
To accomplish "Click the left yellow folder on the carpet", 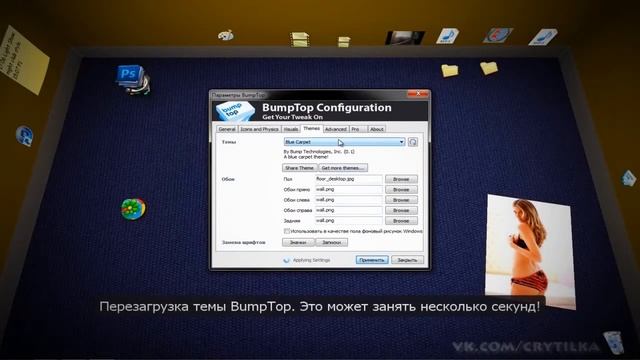I will click(x=450, y=70).
